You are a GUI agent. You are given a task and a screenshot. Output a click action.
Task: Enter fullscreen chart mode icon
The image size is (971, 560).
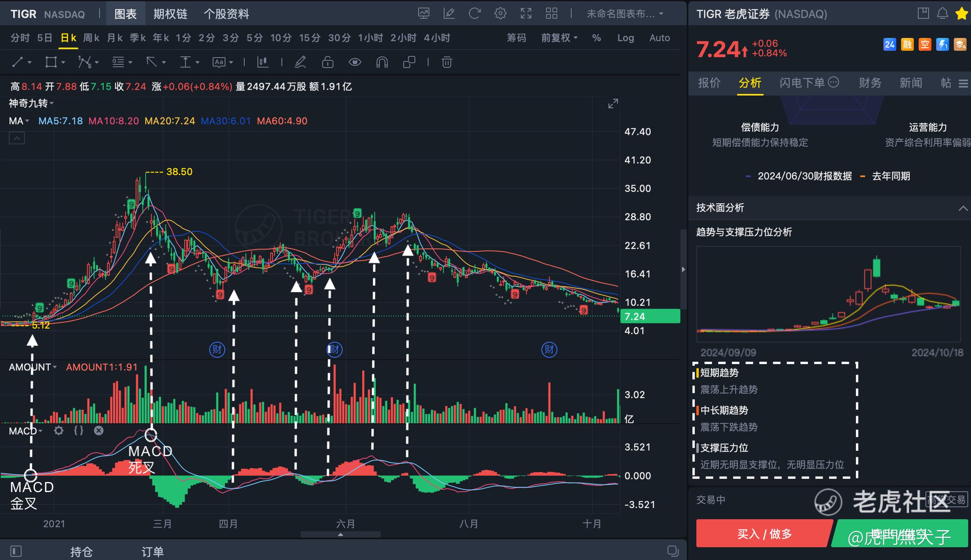(x=526, y=14)
